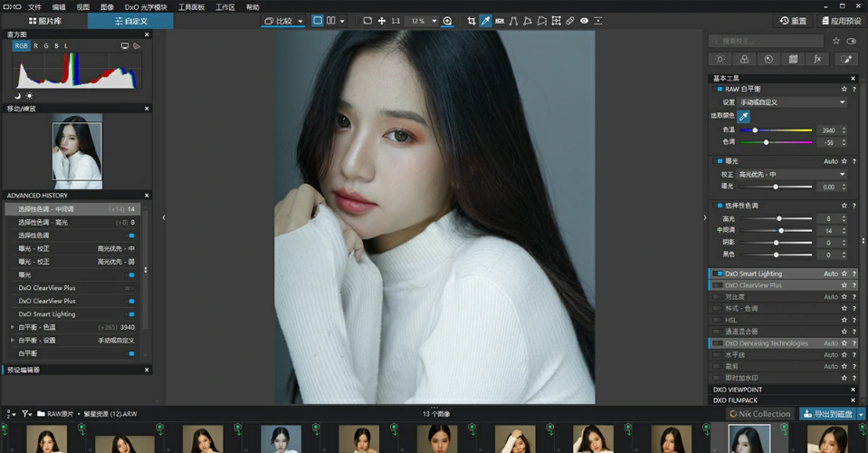The image size is (868, 453).
Task: Open the repair bandage tool
Action: coord(569,21)
